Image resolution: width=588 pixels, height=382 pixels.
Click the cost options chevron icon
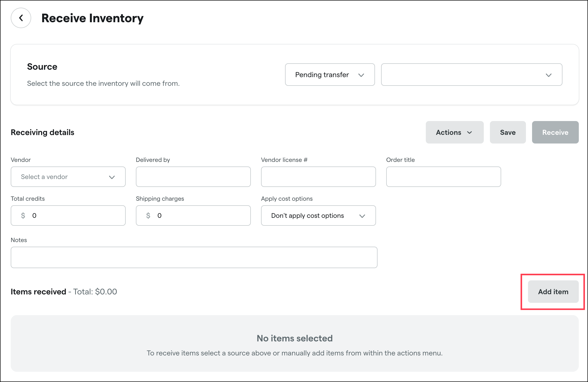(x=362, y=216)
